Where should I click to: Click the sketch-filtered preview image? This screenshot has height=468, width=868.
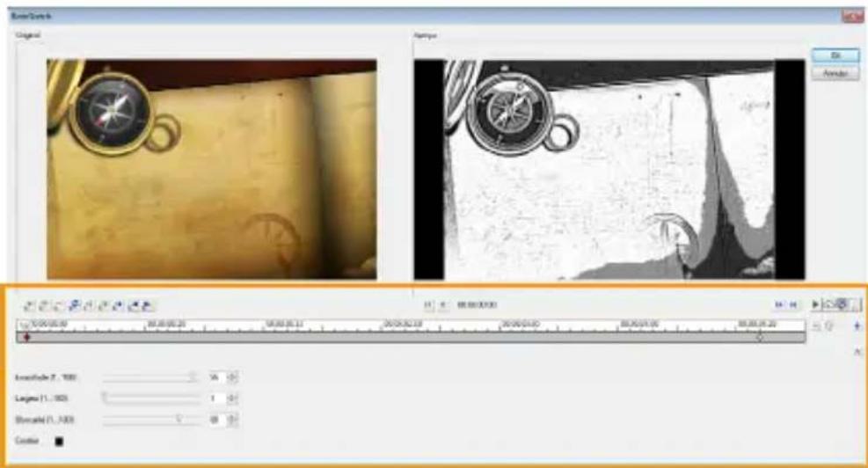point(609,169)
